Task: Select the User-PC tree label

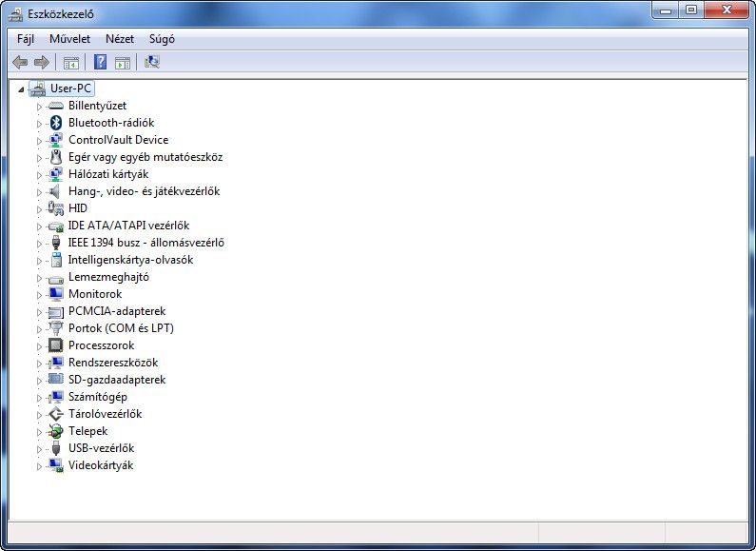Action: 70,89
